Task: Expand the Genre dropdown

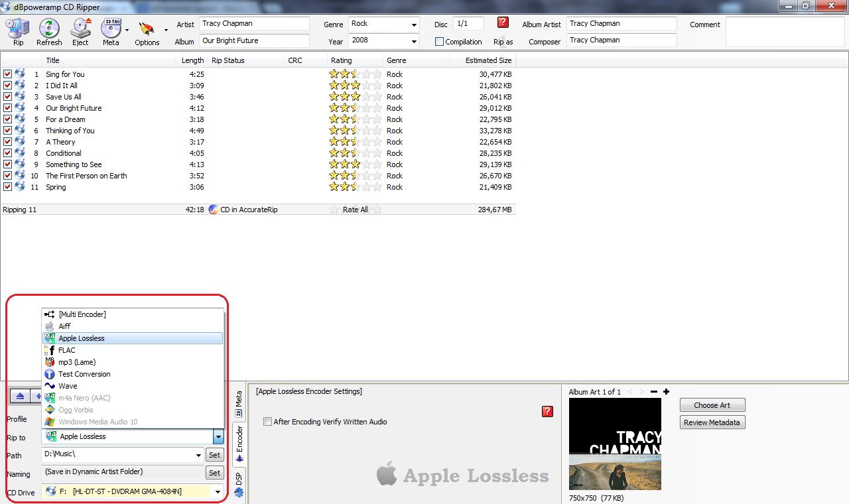Action: tap(414, 25)
